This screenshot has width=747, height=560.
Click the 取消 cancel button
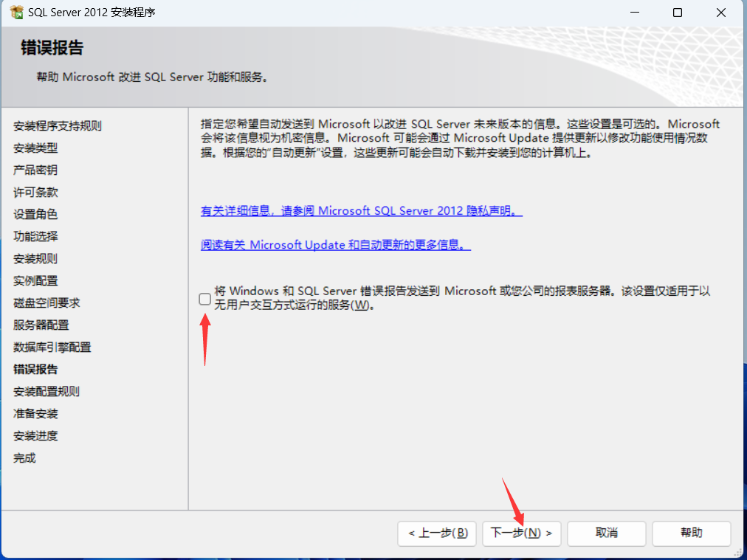pyautogui.click(x=607, y=533)
